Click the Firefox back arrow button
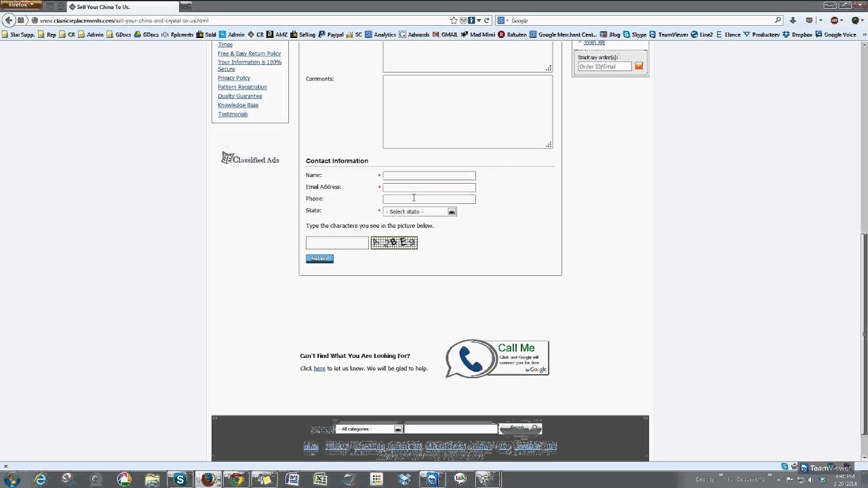Image resolution: width=868 pixels, height=488 pixels. tap(9, 20)
